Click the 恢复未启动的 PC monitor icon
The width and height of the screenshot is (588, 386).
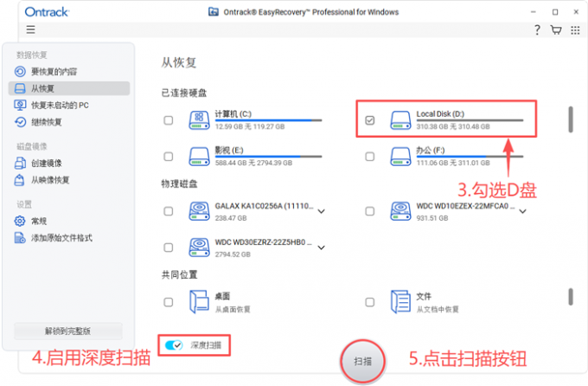point(20,105)
